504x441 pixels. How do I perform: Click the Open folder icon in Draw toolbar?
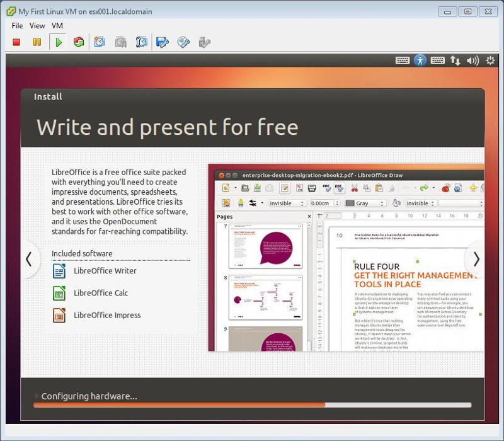click(245, 188)
